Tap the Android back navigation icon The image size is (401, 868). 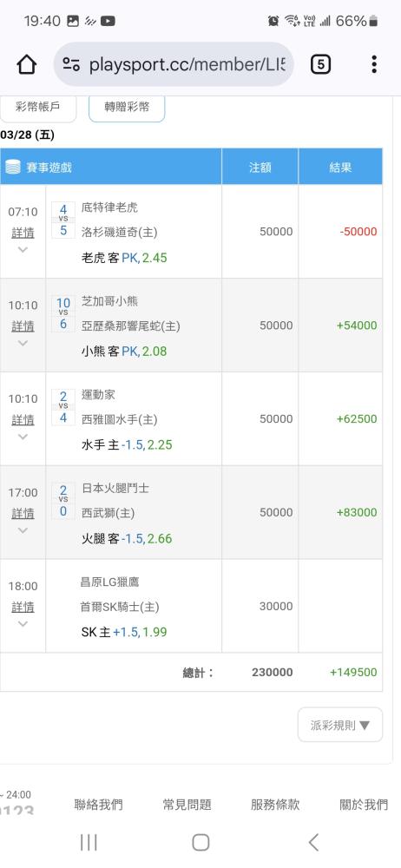point(313,842)
